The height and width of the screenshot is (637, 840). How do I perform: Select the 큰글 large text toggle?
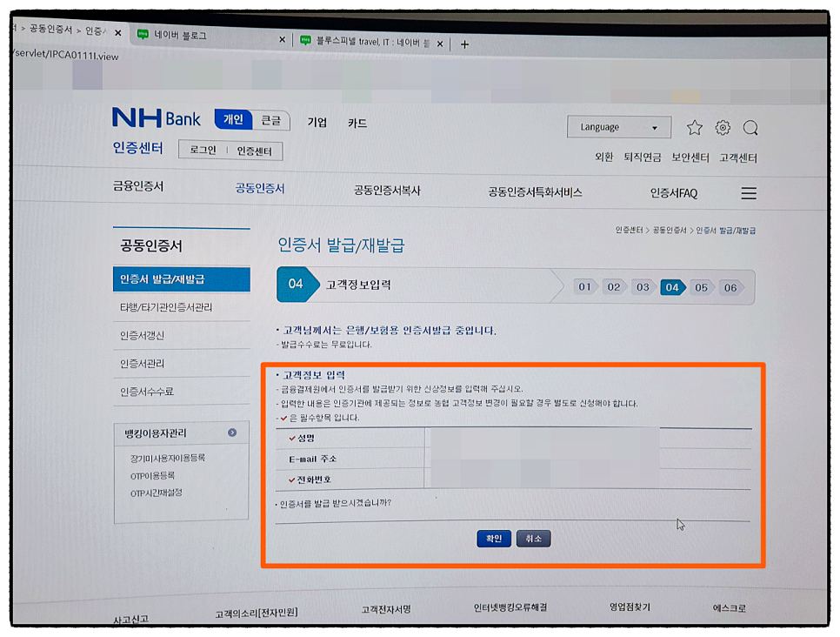pyautogui.click(x=271, y=121)
